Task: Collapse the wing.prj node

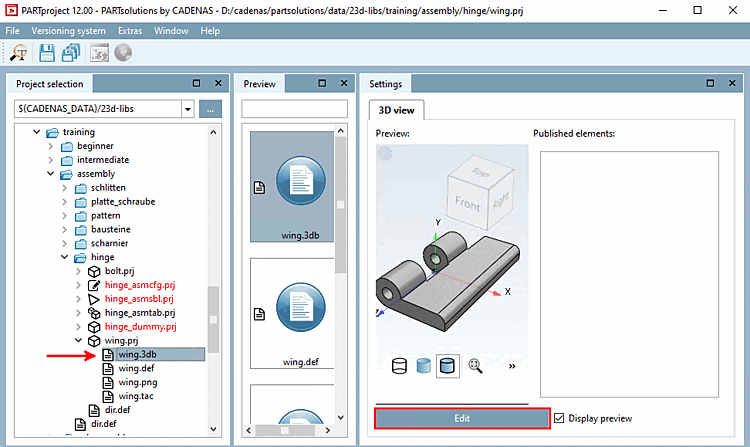Action: tap(78, 340)
